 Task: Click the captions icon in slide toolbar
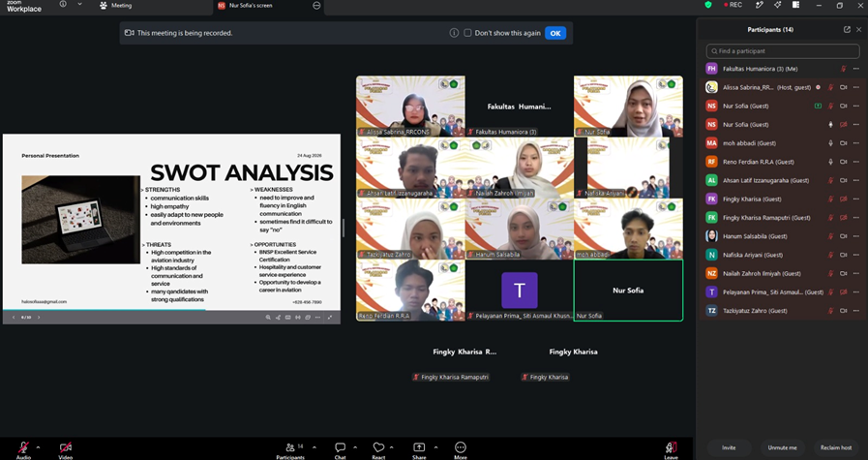pos(287,318)
